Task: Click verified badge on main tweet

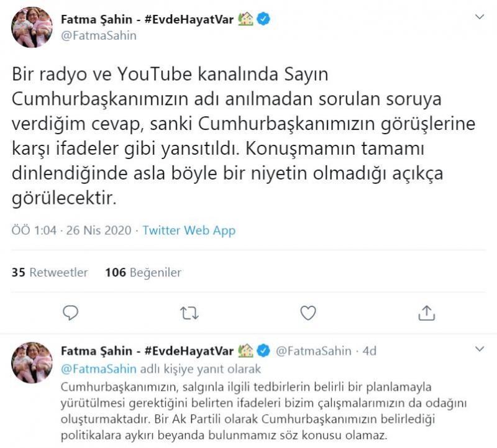Action: tap(263, 19)
